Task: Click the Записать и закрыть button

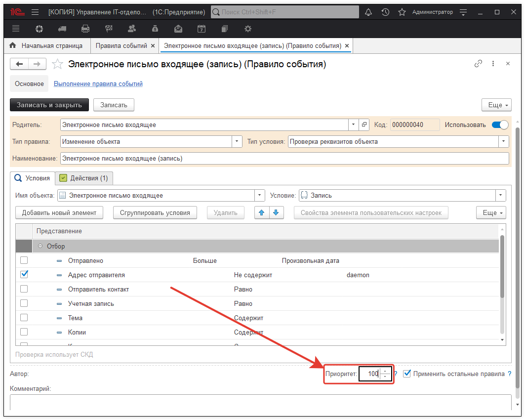Action: click(x=49, y=105)
